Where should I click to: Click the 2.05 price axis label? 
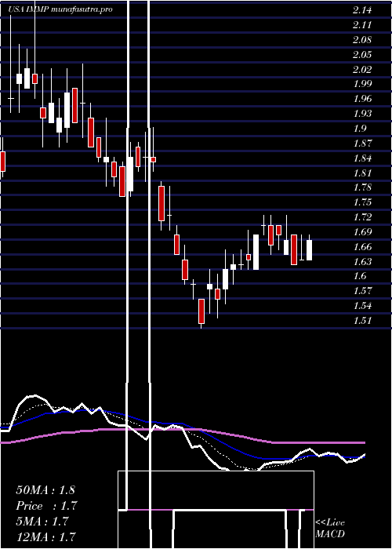362,55
